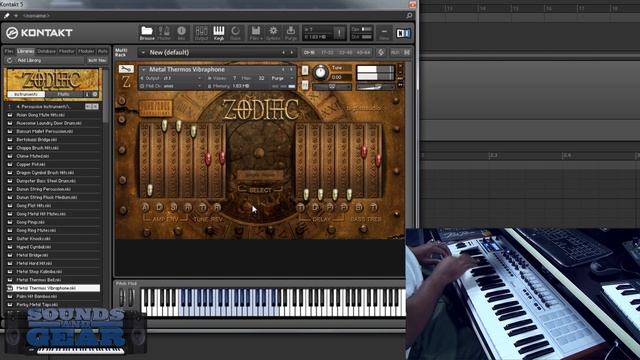Open the Browse folder icon in Kontakt toolbar

147,33
